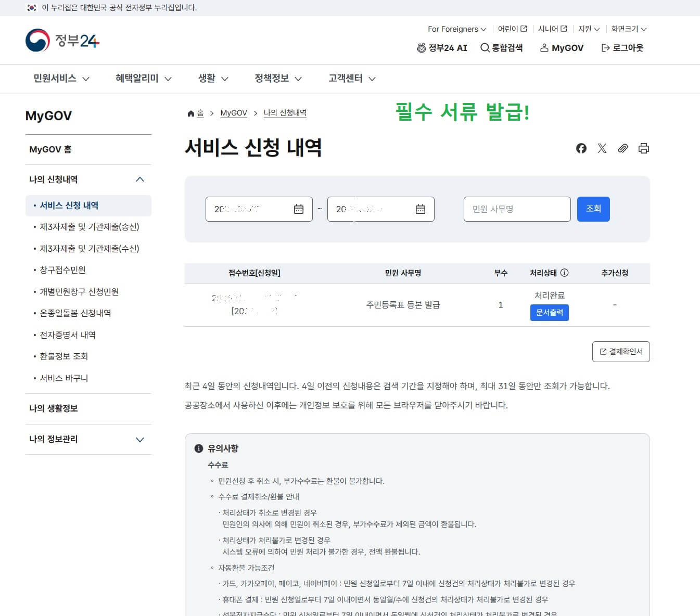The height and width of the screenshot is (616, 700).
Task: Click the start date input field
Action: click(x=259, y=209)
